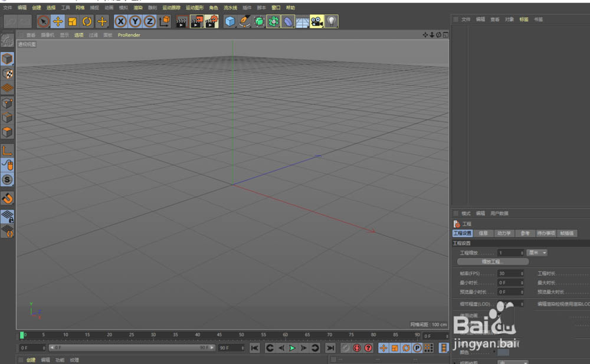Click the FPS value stepper arrows

tap(522, 274)
